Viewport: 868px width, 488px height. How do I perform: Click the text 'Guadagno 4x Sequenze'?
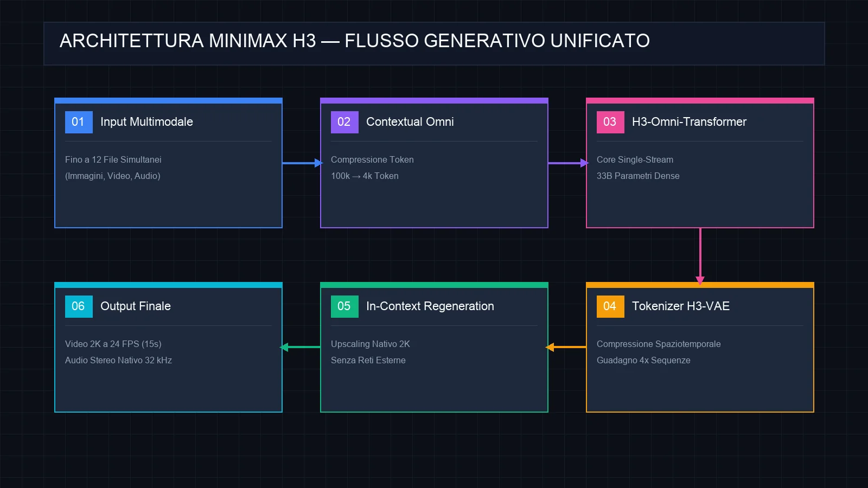(x=643, y=360)
